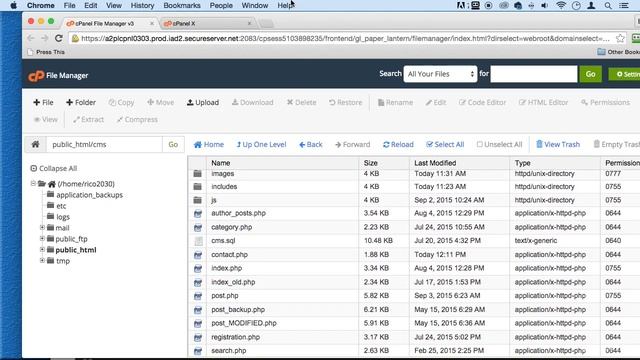This screenshot has height=360, width=640.
Task: Expand the mail folder in tree
Action: click(42, 227)
